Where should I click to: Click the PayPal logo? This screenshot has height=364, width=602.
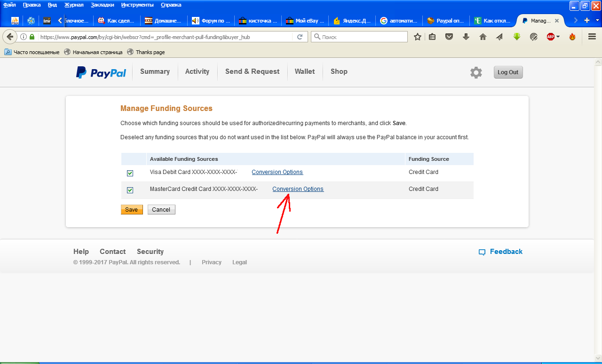(x=101, y=72)
